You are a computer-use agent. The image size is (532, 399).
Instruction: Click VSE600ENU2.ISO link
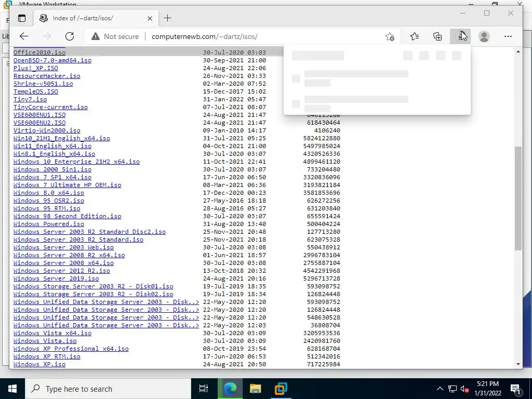[39, 123]
